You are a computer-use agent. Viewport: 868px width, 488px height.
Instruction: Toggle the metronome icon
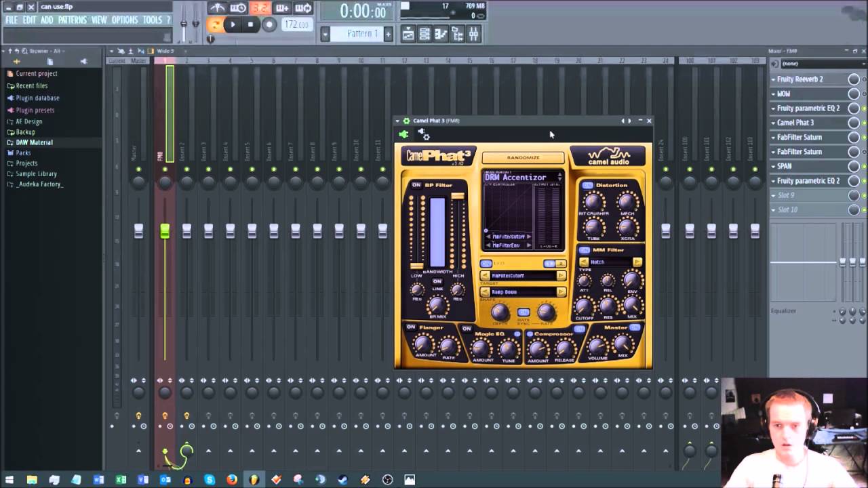[217, 8]
